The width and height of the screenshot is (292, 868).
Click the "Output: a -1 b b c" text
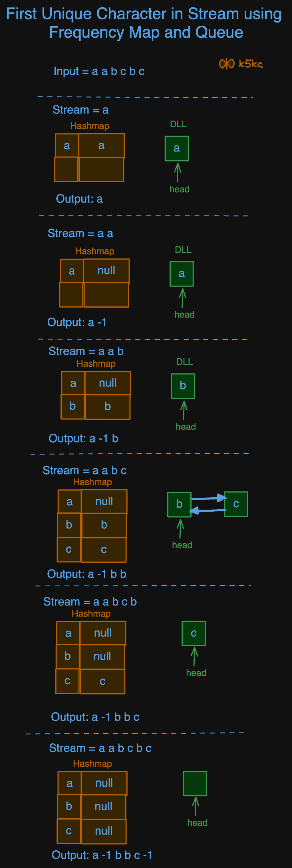point(95,717)
